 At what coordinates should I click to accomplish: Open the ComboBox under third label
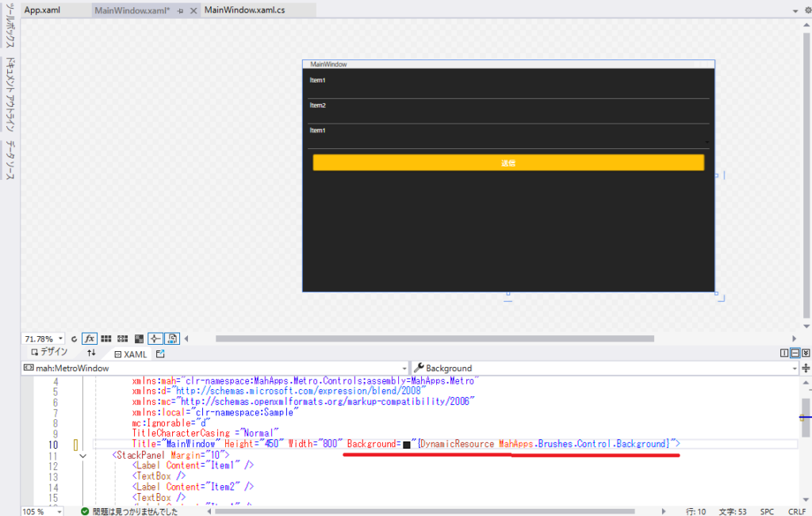(508, 142)
